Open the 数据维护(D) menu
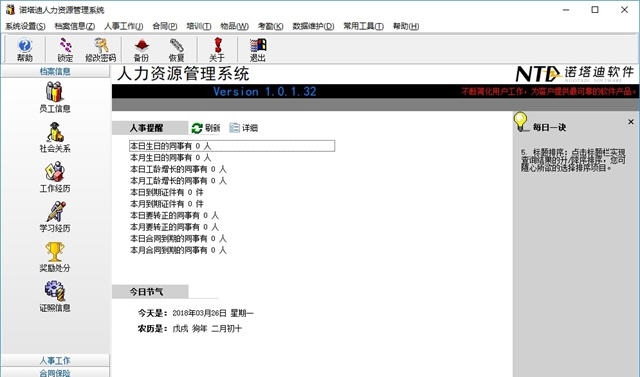This screenshot has width=640, height=377. 313,26
